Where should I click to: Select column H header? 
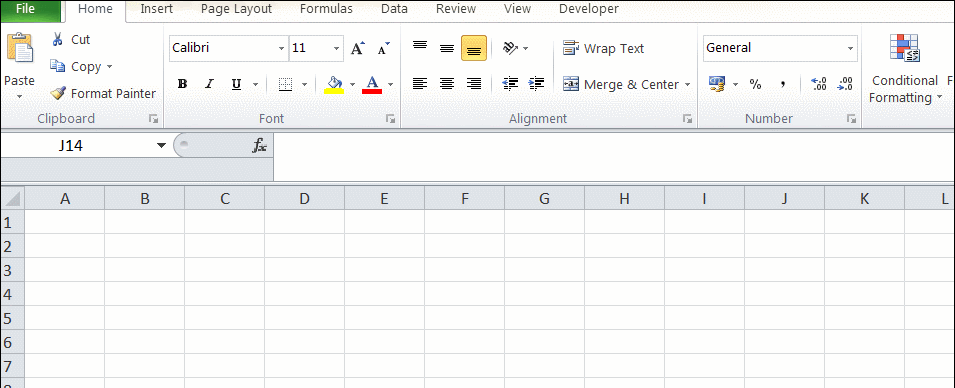pos(624,198)
